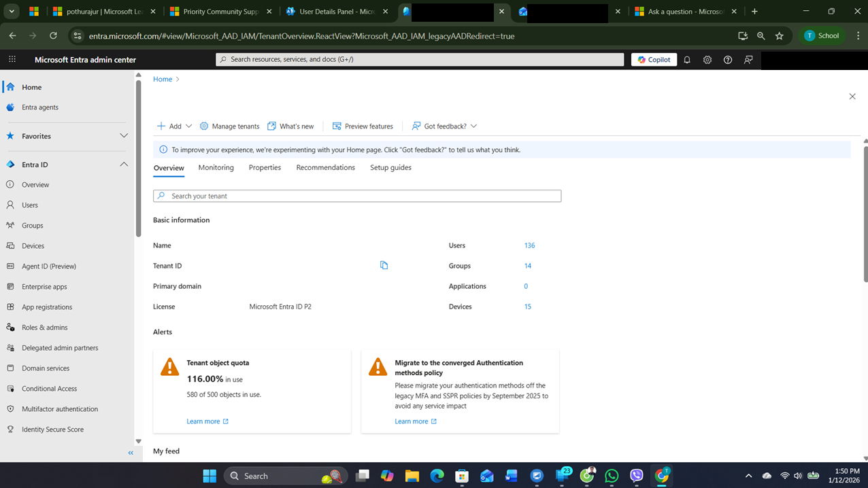Open What's new
The height and width of the screenshot is (488, 868).
290,126
